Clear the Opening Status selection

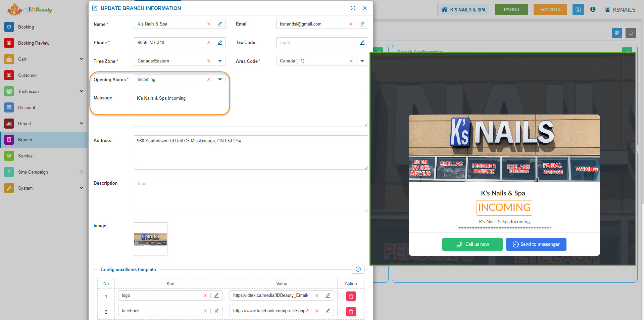209,79
